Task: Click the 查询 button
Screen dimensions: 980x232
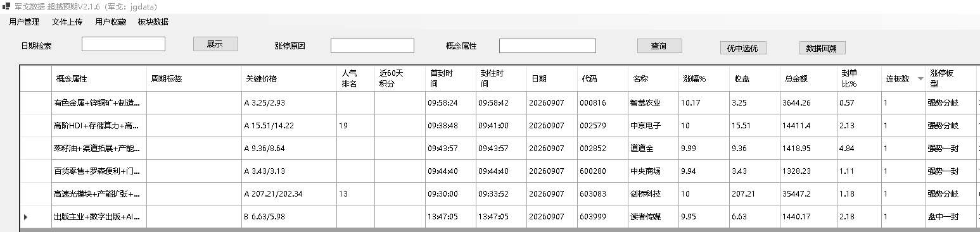Action: point(659,46)
